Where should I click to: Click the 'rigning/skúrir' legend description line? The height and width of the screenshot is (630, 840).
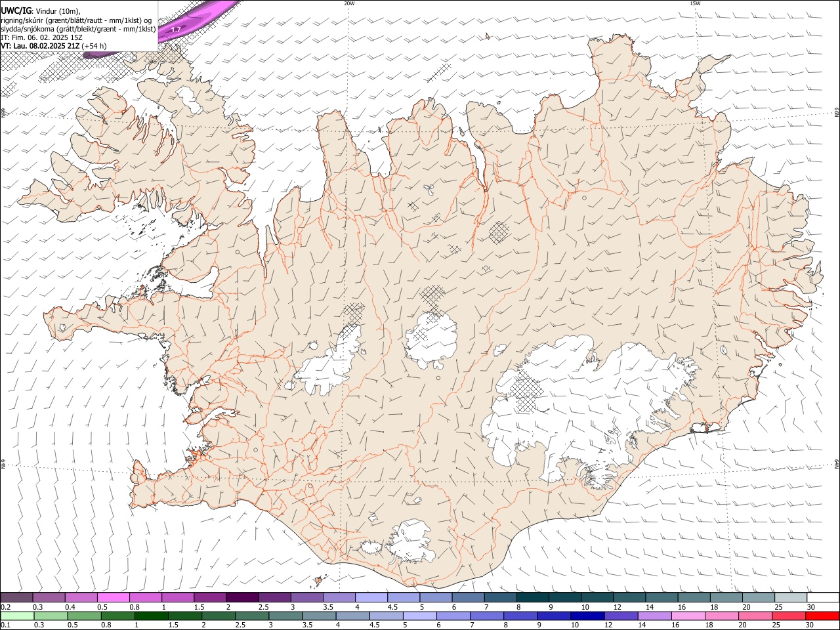(x=76, y=20)
